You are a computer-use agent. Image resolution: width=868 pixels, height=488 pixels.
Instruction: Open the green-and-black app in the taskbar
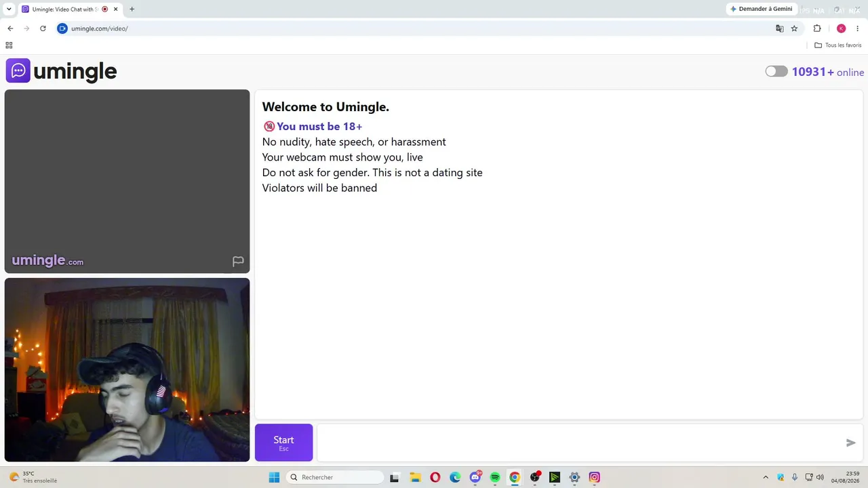click(555, 477)
